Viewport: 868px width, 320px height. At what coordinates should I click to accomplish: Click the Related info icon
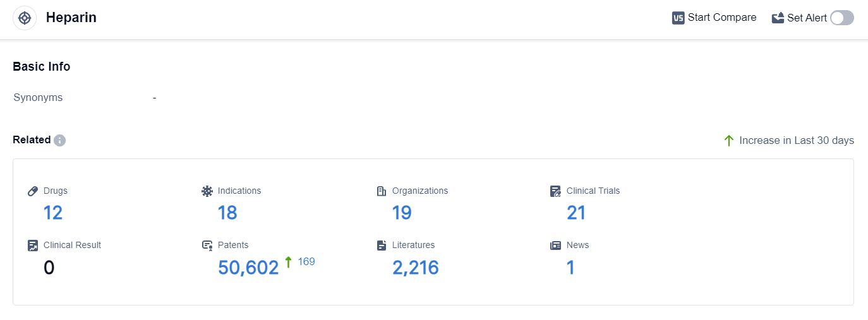pos(59,140)
